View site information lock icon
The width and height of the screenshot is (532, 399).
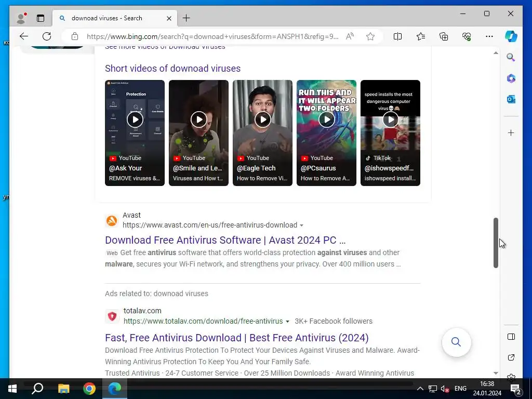[75, 36]
